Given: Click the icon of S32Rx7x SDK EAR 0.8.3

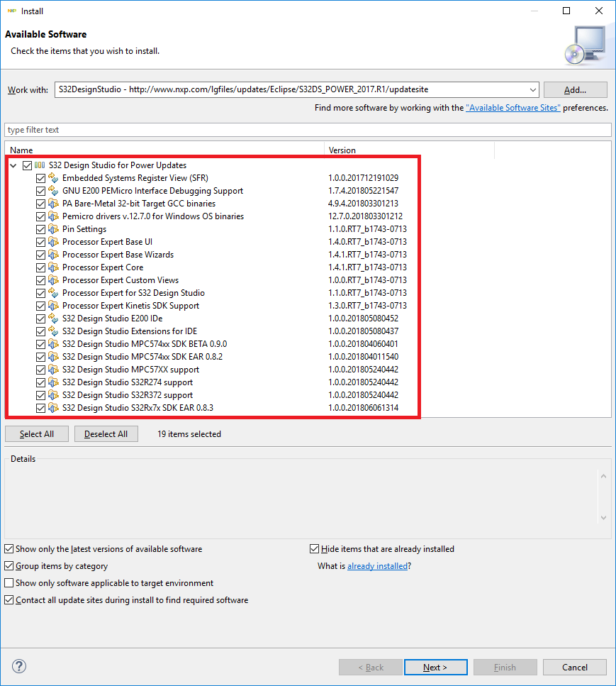Looking at the screenshot, I should pos(53,408).
